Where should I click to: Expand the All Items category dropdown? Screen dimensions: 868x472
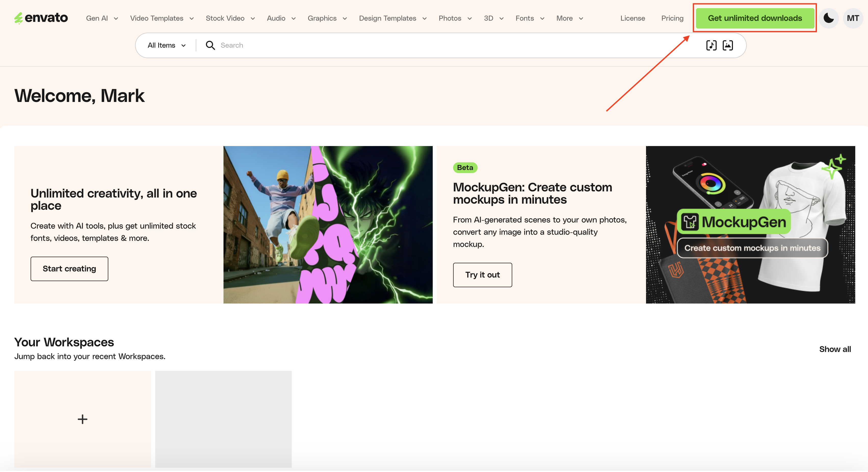point(166,45)
